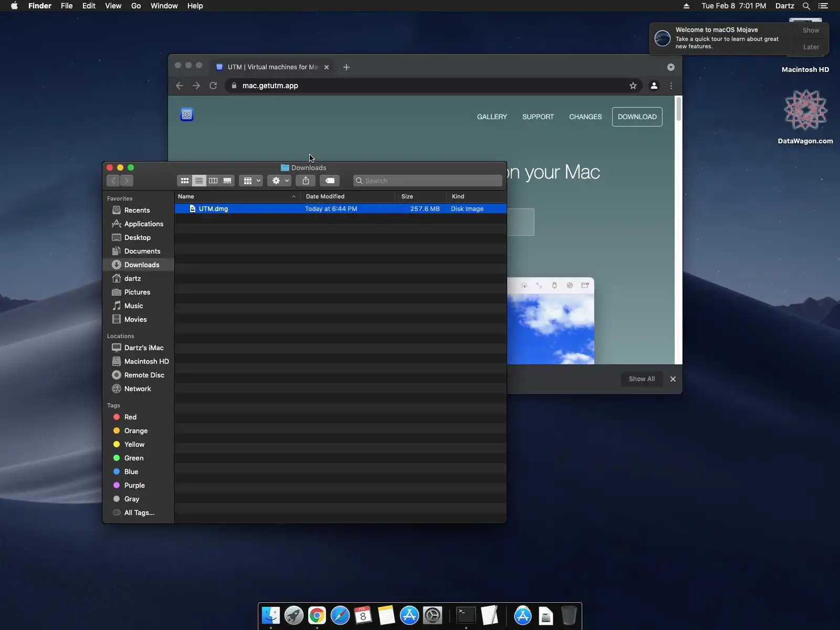Screen dimensions: 840x630
Task: Open Movies in the Finder sidebar
Action: 138,319
